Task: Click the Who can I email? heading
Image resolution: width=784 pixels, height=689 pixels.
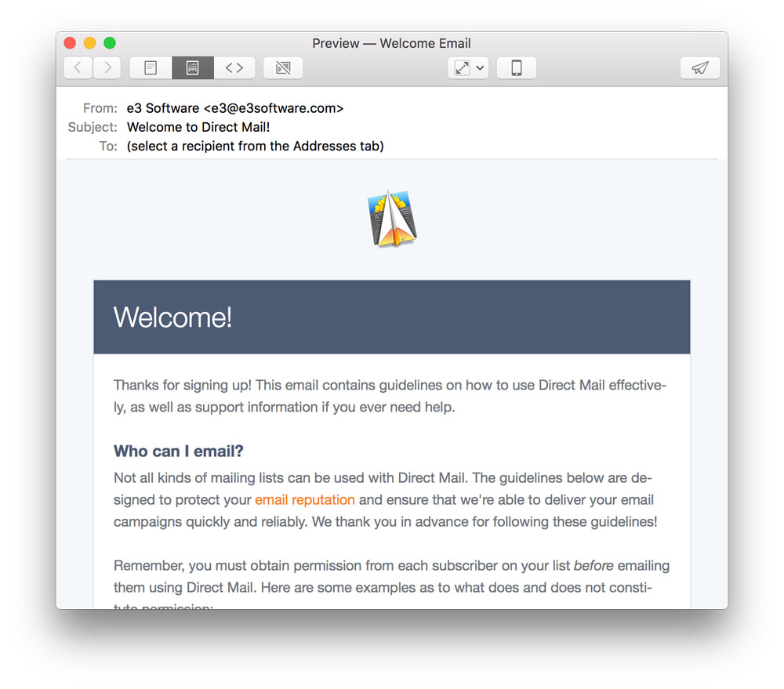Action: pyautogui.click(x=179, y=451)
